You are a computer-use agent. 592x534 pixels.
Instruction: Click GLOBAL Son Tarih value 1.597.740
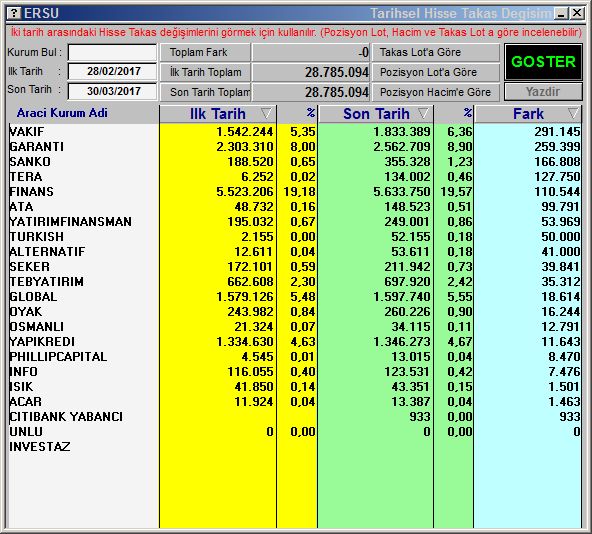(402, 297)
